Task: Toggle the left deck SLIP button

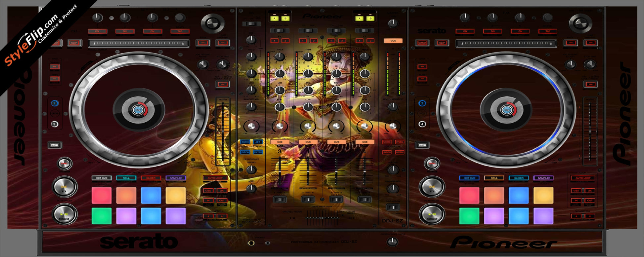Action: [x=74, y=43]
